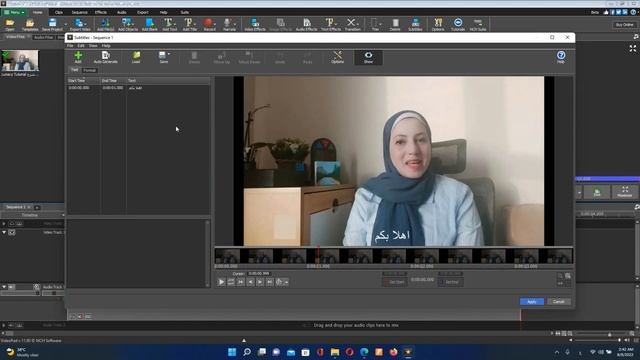Click the Set Start button

pos(394,282)
